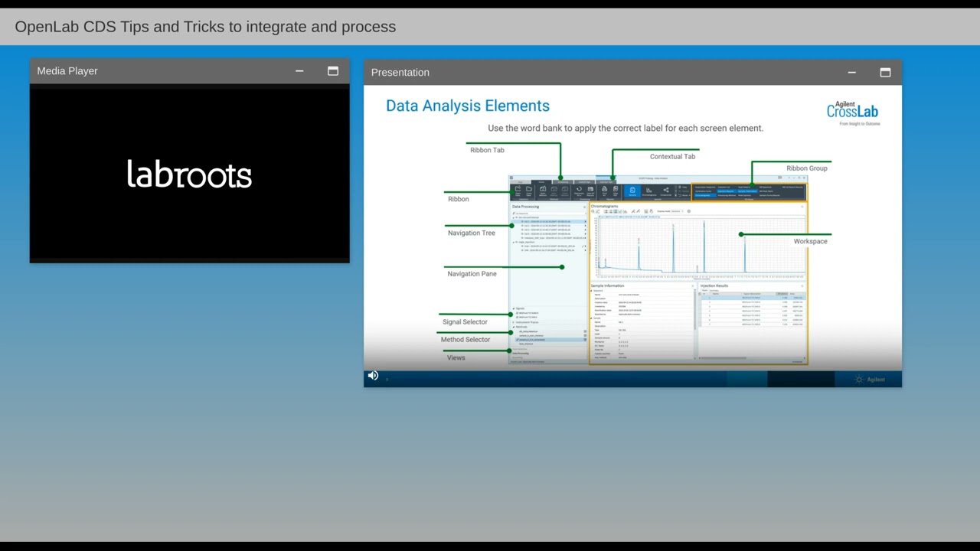Click the Method Selector label on slide
This screenshot has width=980, height=551.
465,340
